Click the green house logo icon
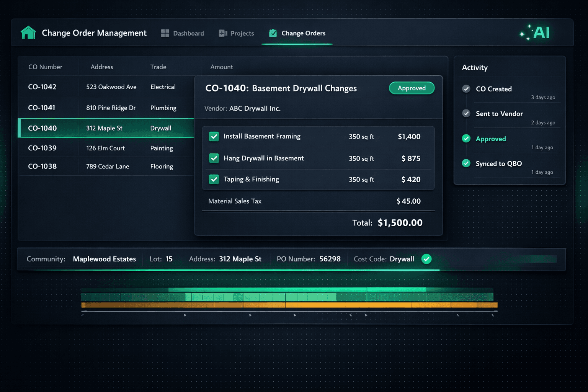Screen dimensions: 588x392 click(28, 33)
